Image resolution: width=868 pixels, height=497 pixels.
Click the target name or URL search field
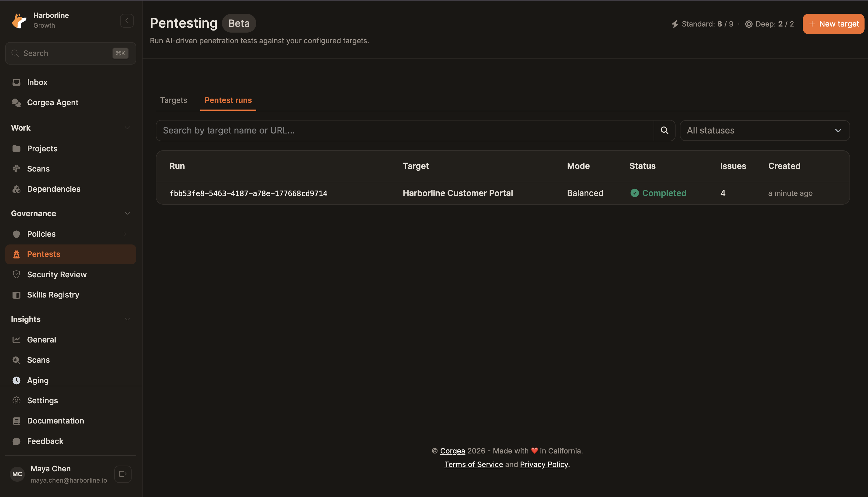click(405, 130)
